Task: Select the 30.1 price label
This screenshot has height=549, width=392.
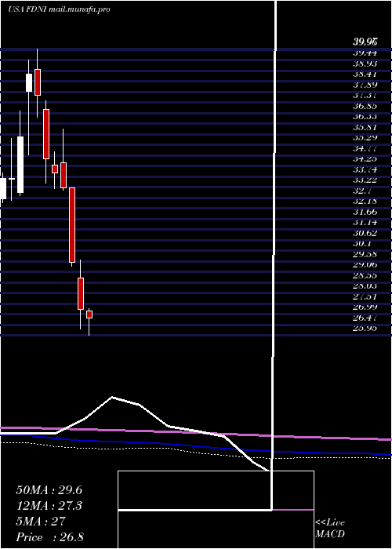Action: coord(362,244)
